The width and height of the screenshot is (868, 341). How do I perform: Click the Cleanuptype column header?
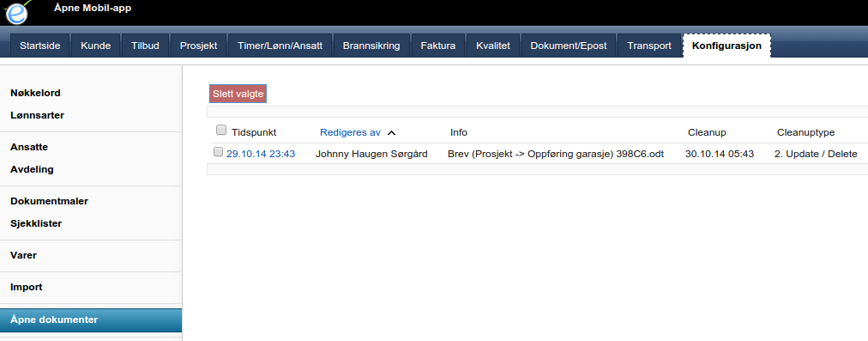tap(805, 132)
